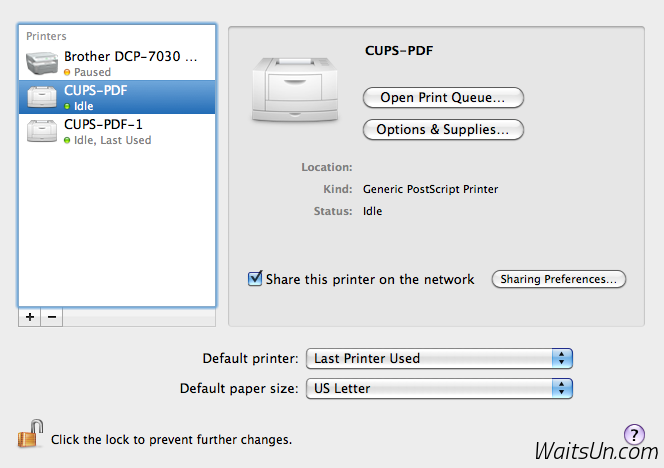664x468 pixels.
Task: Open Sharing Preferences
Action: [x=558, y=279]
